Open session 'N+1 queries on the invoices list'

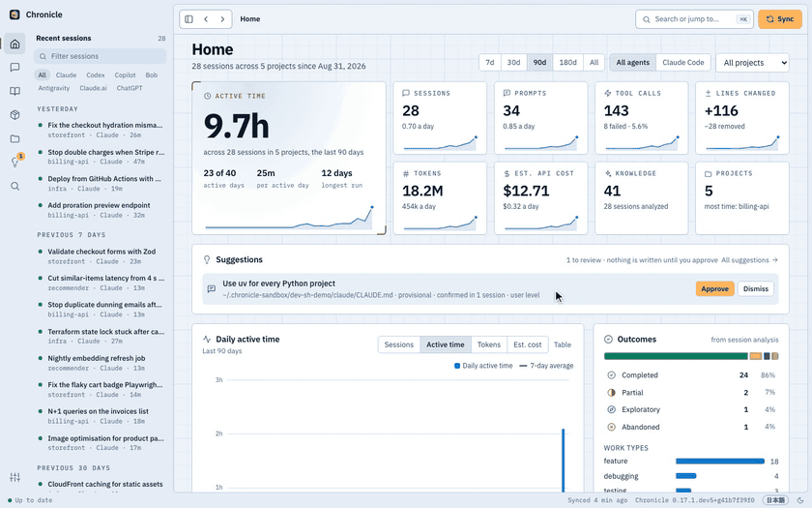point(101,416)
